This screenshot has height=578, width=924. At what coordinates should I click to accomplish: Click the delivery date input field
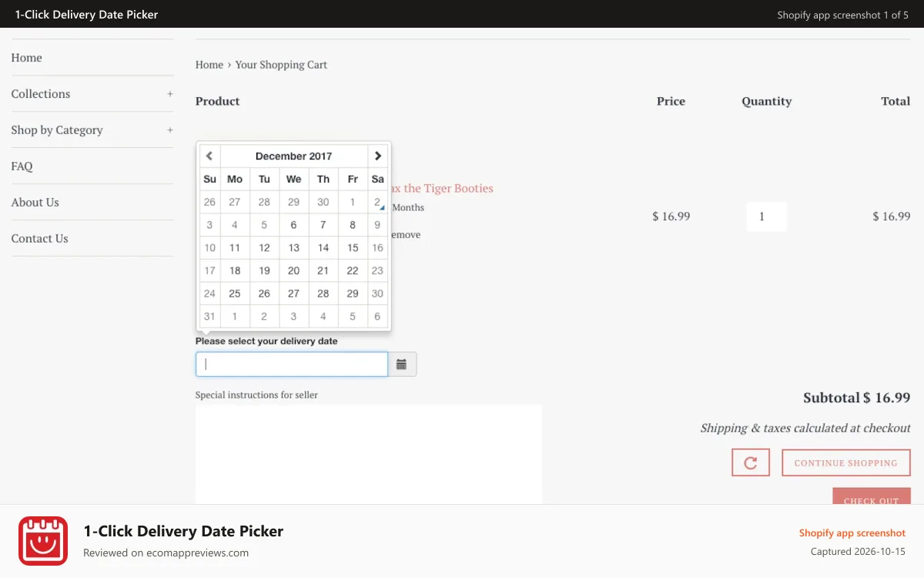(x=292, y=365)
